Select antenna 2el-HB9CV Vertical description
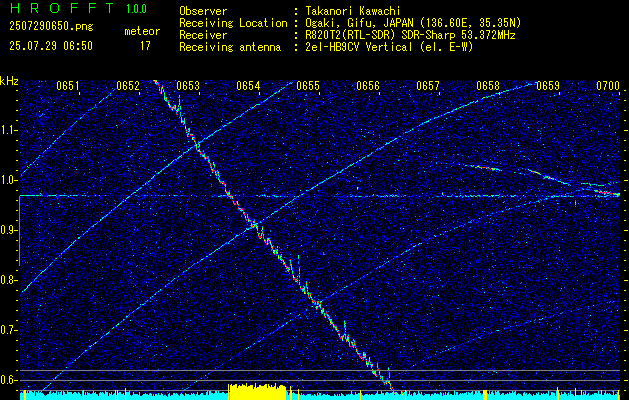This screenshot has height=400, width=629. pos(389,47)
